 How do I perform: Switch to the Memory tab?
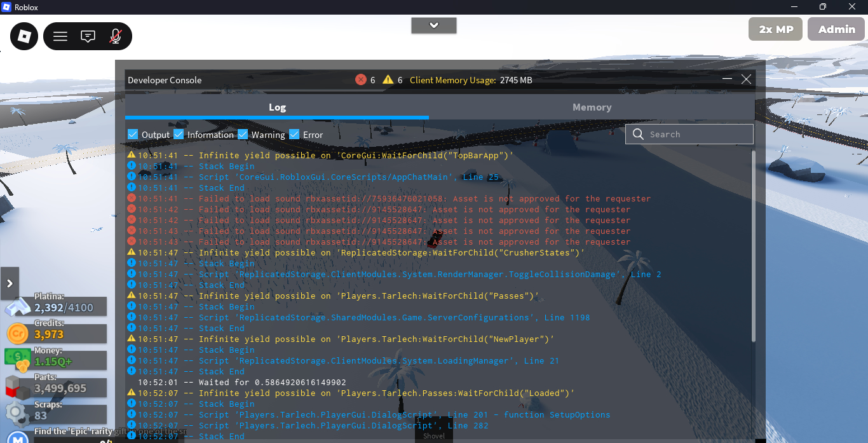[592, 107]
